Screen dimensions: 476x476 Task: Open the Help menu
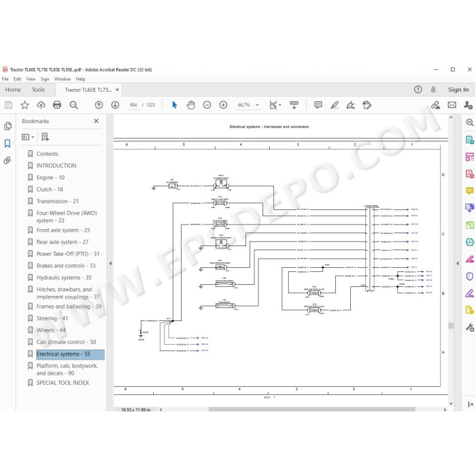click(80, 79)
